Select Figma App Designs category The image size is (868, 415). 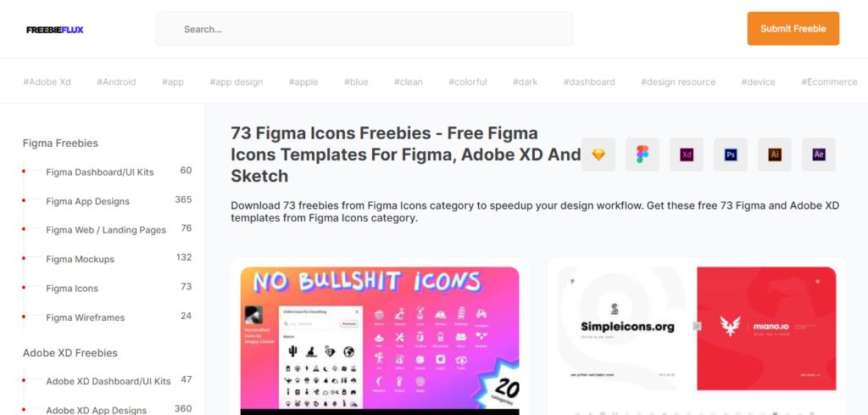[87, 201]
